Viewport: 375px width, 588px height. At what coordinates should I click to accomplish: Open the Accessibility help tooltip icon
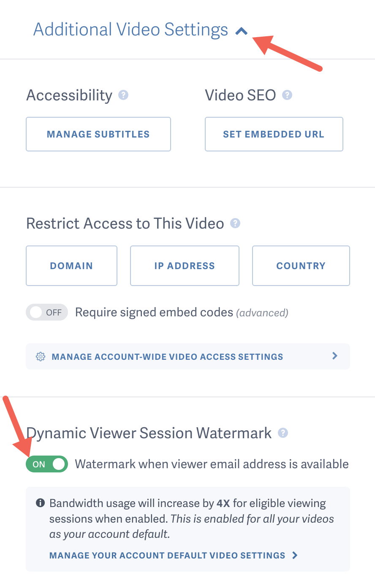coord(123,95)
